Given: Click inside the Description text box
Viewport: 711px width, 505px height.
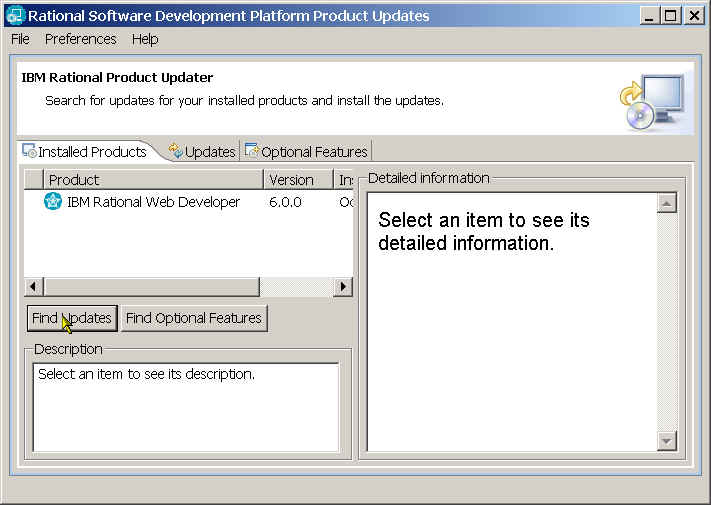Looking at the screenshot, I should coord(186,407).
